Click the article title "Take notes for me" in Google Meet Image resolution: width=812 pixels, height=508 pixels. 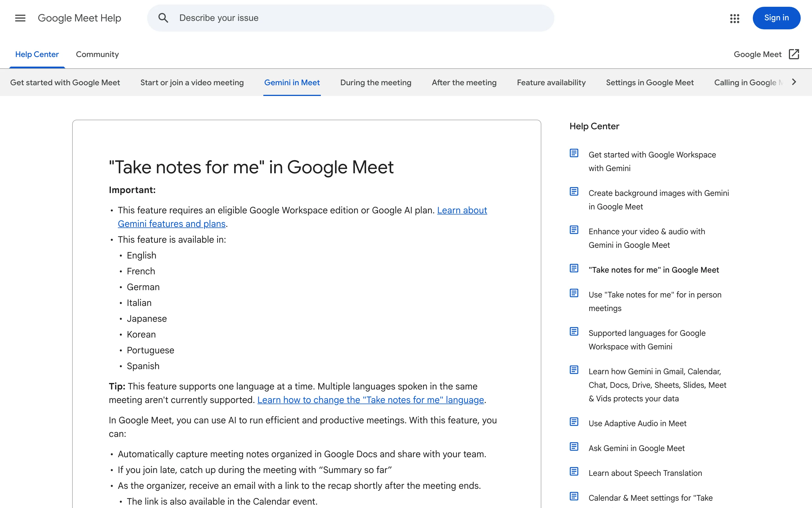[251, 167]
